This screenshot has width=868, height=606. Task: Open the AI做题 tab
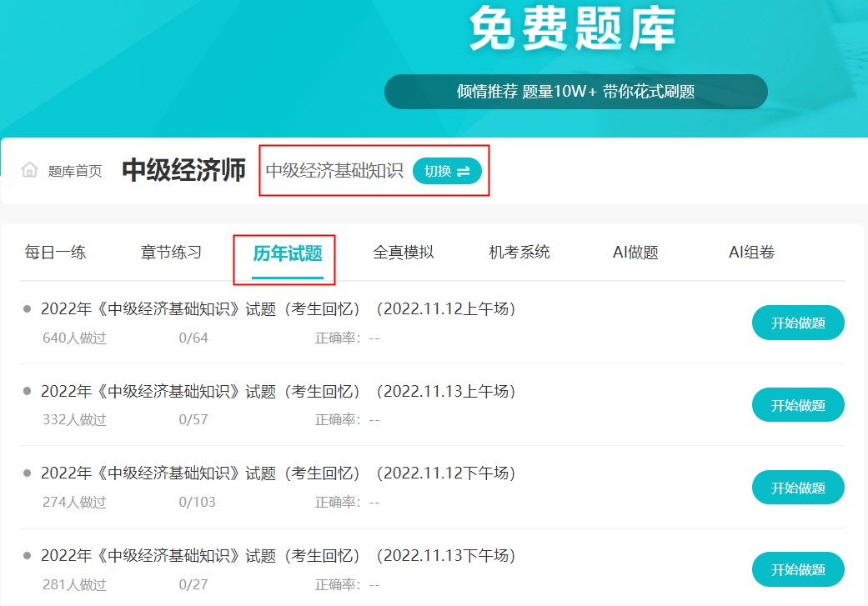635,252
